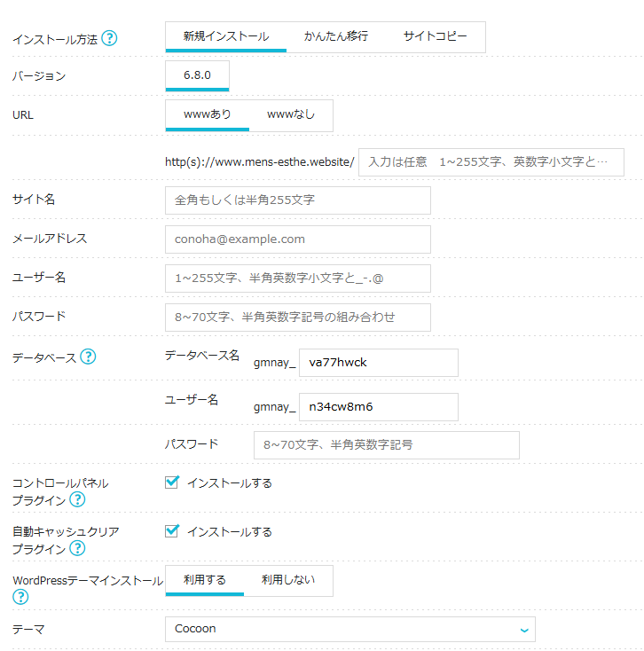Select the かんたん移行 tab
Viewport: 644px width, 651px height.
click(x=335, y=36)
